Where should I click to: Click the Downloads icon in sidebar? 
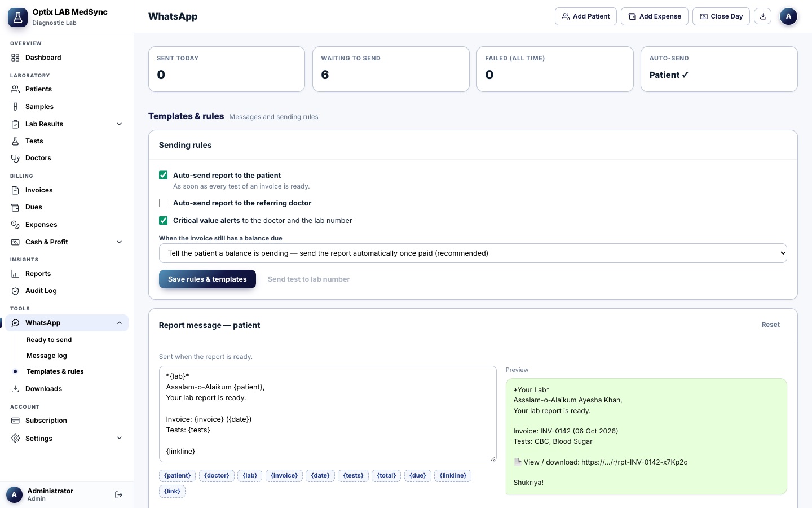[x=15, y=389]
